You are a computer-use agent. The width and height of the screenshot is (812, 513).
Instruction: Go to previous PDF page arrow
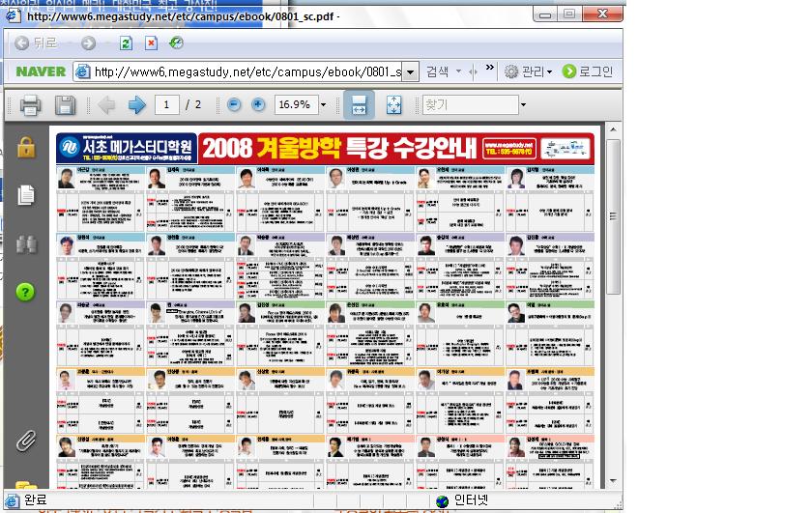click(106, 105)
